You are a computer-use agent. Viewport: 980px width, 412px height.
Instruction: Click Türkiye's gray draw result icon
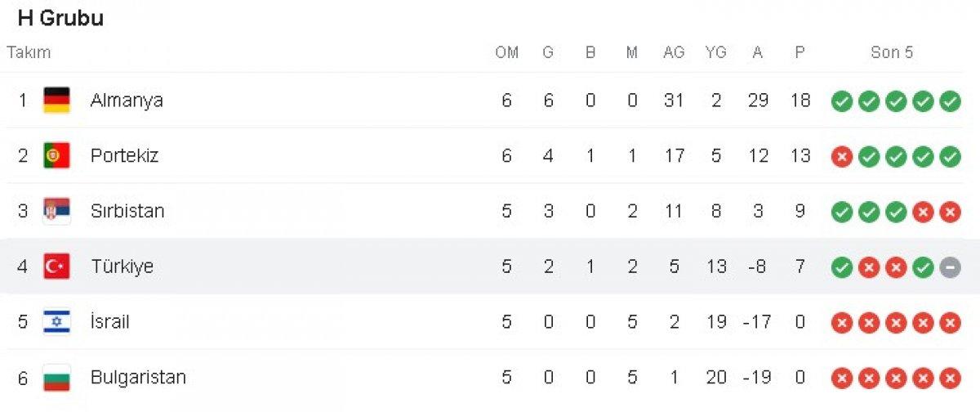pos(950,266)
